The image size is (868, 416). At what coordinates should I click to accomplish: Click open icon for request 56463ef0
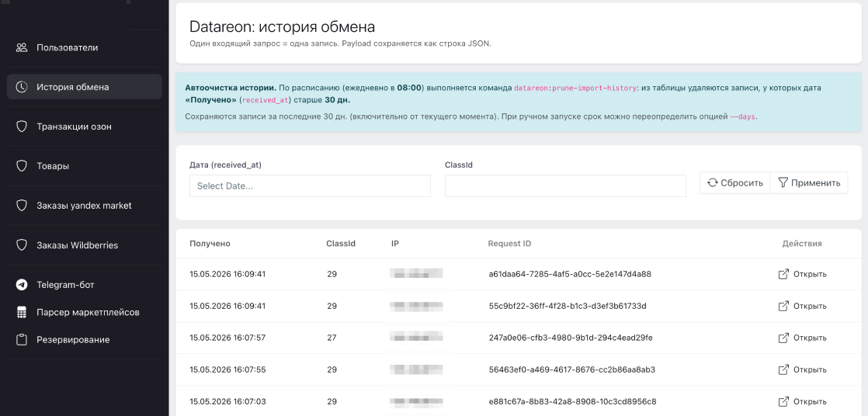coord(783,369)
